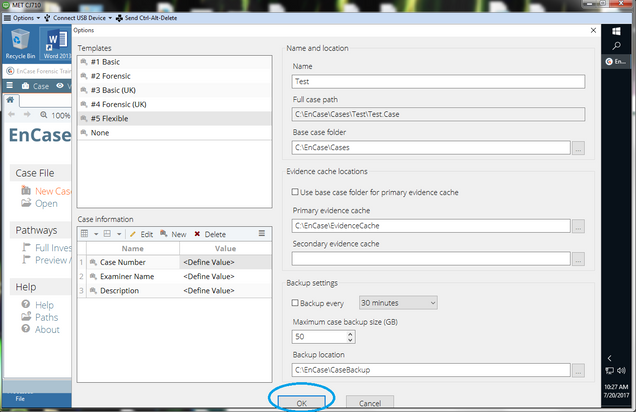The width and height of the screenshot is (636, 412).
Task: Click the Edit pencil icon in Case information
Action: 133,234
